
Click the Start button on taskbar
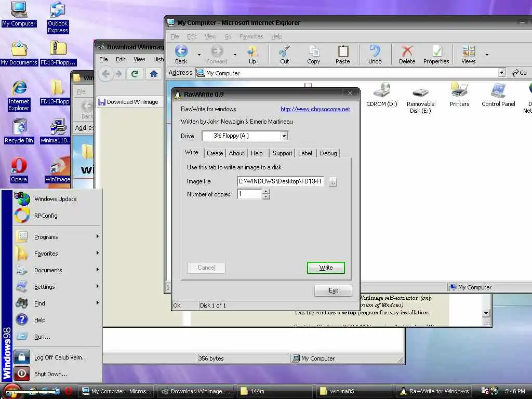point(12,392)
